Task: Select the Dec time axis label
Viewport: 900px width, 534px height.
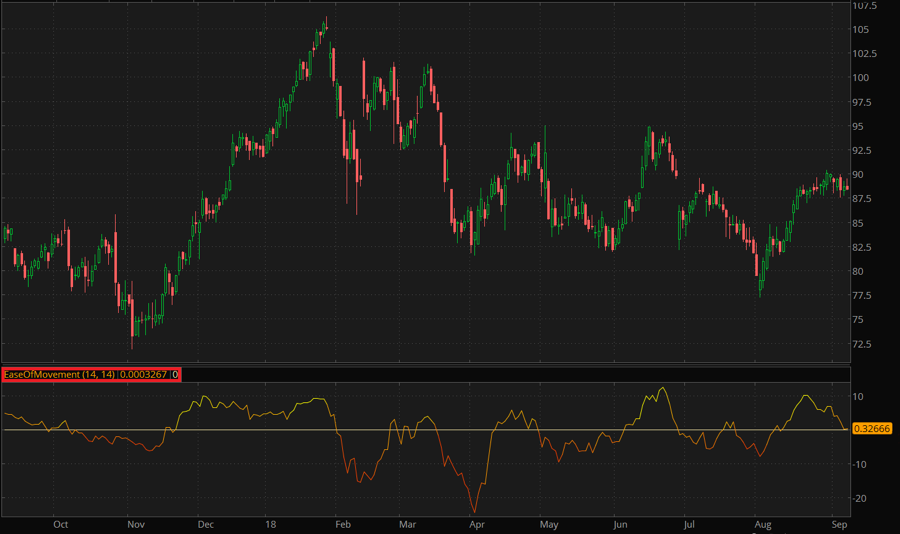Action: pyautogui.click(x=205, y=523)
